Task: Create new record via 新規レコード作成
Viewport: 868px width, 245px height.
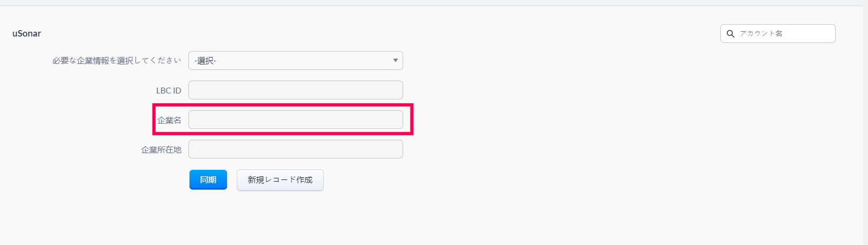Action: (x=280, y=180)
